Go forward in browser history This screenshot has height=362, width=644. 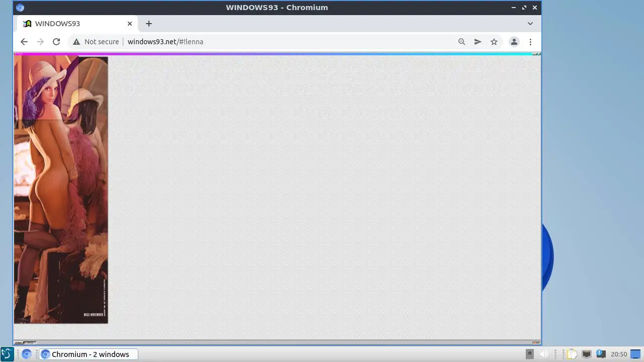click(40, 42)
